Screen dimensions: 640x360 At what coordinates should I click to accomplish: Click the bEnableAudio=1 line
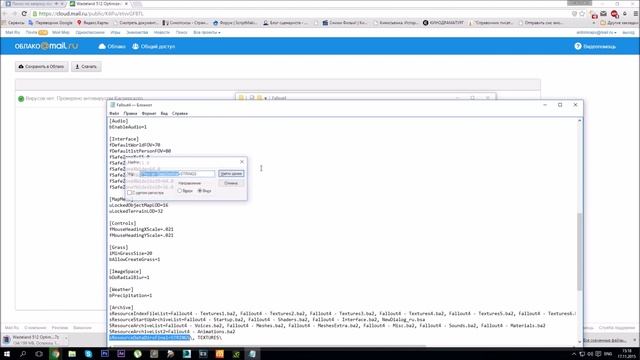pyautogui.click(x=128, y=127)
